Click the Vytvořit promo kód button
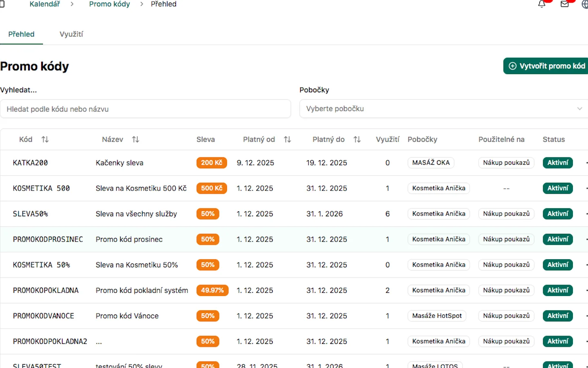Image resolution: width=588 pixels, height=368 pixels. pos(547,66)
